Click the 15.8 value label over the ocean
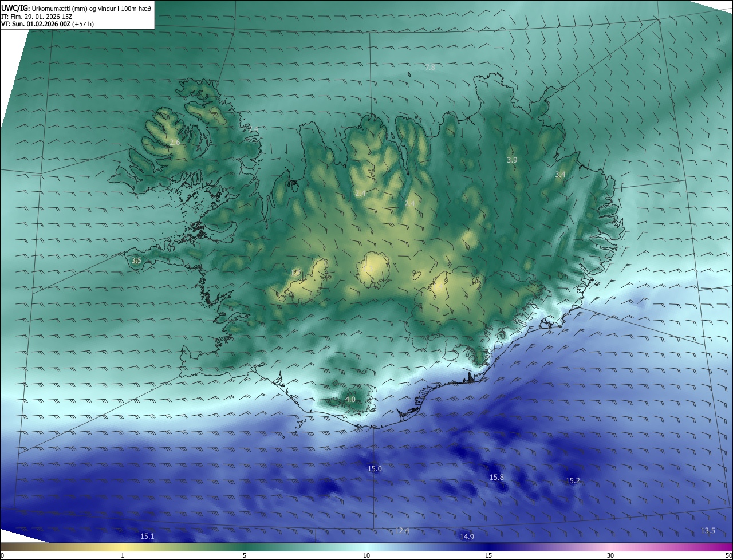Viewport: 733px width, 560px height. [496, 477]
